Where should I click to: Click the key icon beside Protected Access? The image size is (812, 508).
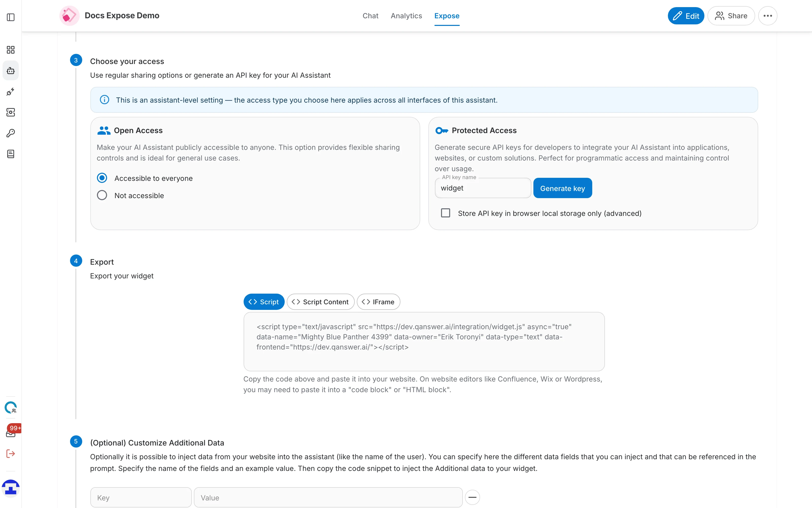[442, 130]
